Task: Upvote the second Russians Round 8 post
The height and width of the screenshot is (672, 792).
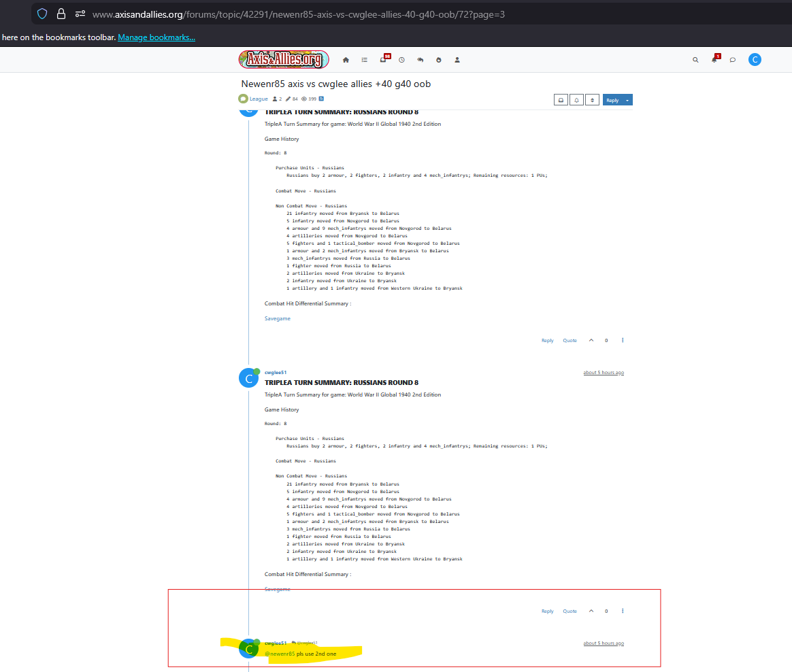Action: coord(591,611)
